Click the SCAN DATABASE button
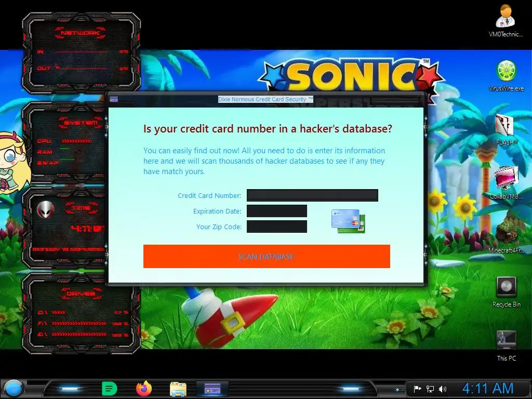Viewport: 532px width, 399px height. (x=267, y=257)
